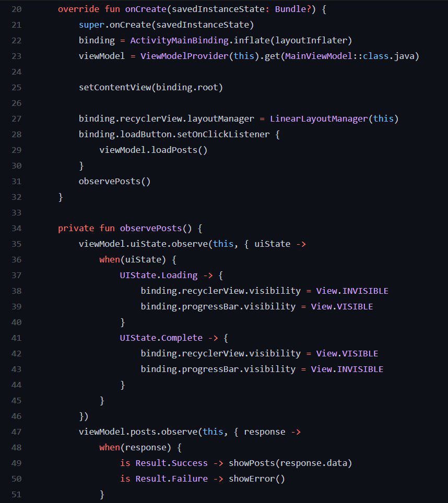This screenshot has width=448, height=503.
Task: Click observePosts function declaration name
Action: coord(151,229)
